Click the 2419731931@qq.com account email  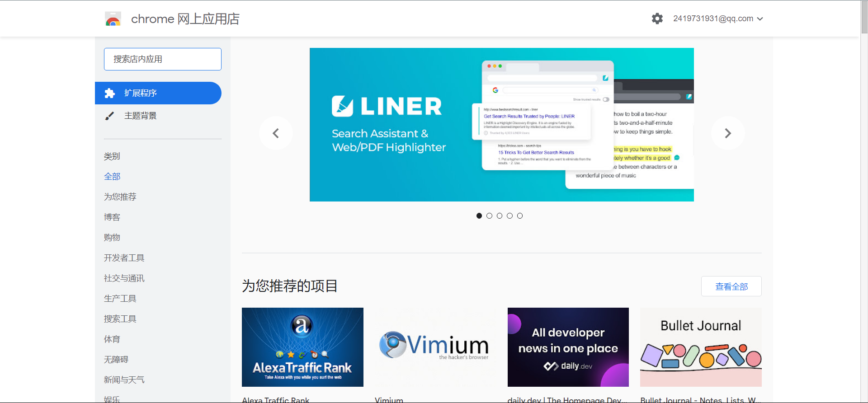click(x=713, y=19)
